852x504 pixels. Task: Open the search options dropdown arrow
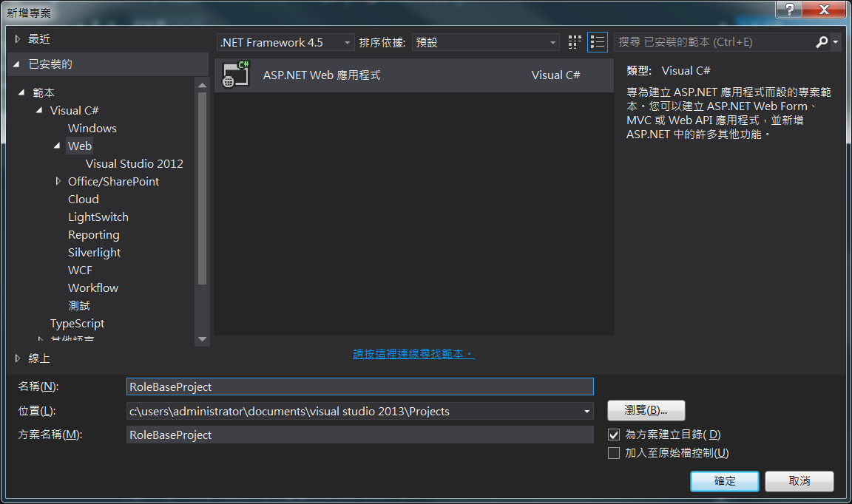tap(836, 42)
